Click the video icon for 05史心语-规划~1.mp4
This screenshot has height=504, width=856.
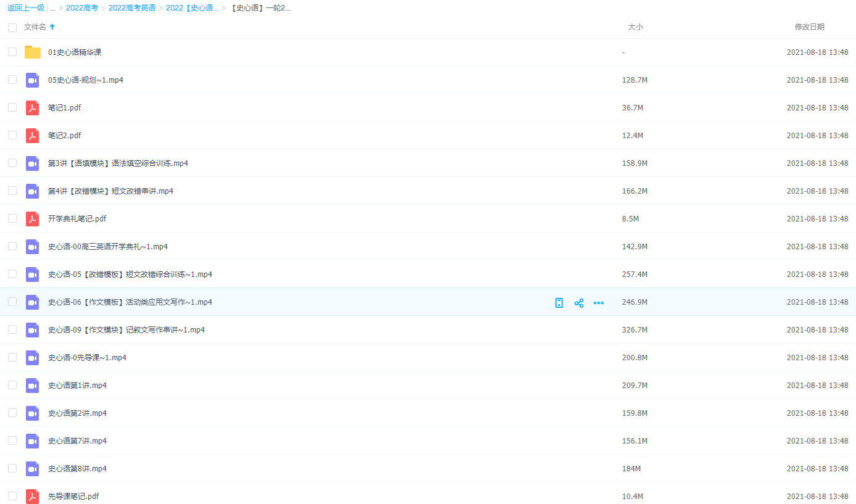click(33, 80)
